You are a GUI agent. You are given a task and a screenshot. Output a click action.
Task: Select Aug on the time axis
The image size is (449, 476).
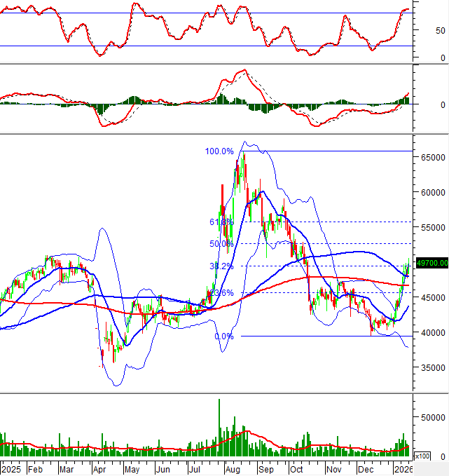pyautogui.click(x=232, y=468)
